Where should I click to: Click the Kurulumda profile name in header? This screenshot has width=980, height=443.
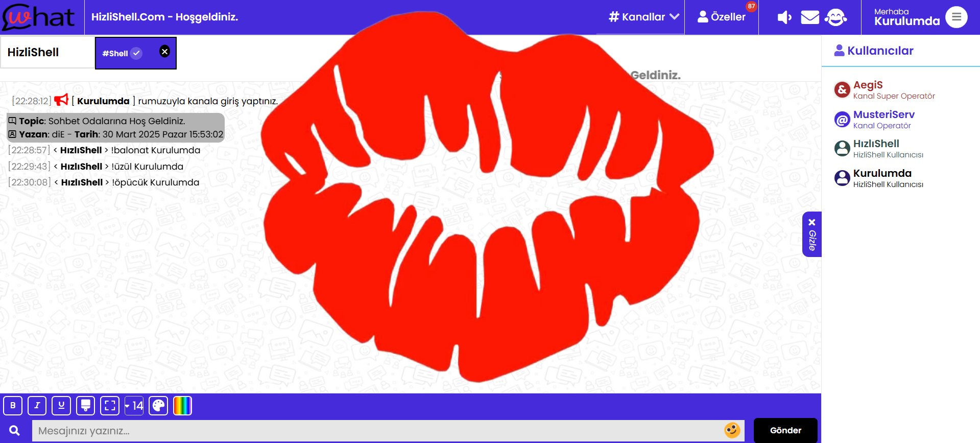coord(906,21)
